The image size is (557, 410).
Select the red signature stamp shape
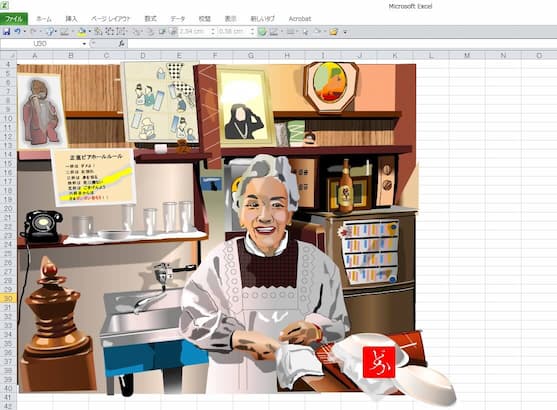[x=379, y=362]
